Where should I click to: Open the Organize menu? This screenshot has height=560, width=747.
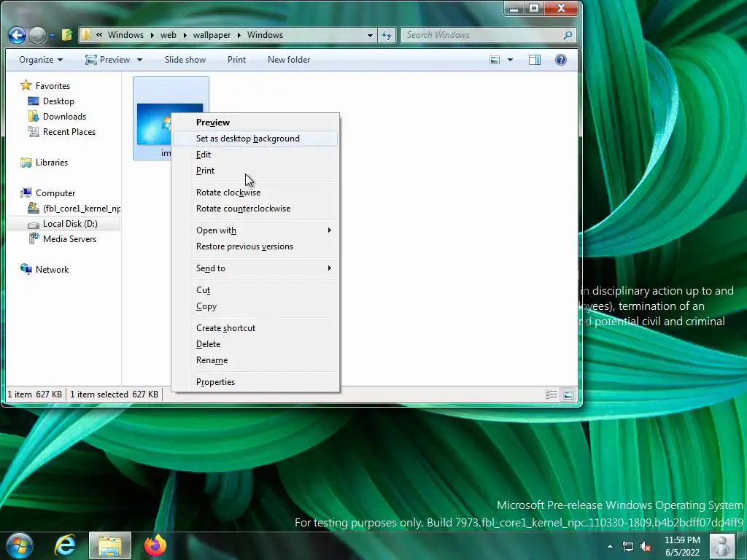coord(41,60)
